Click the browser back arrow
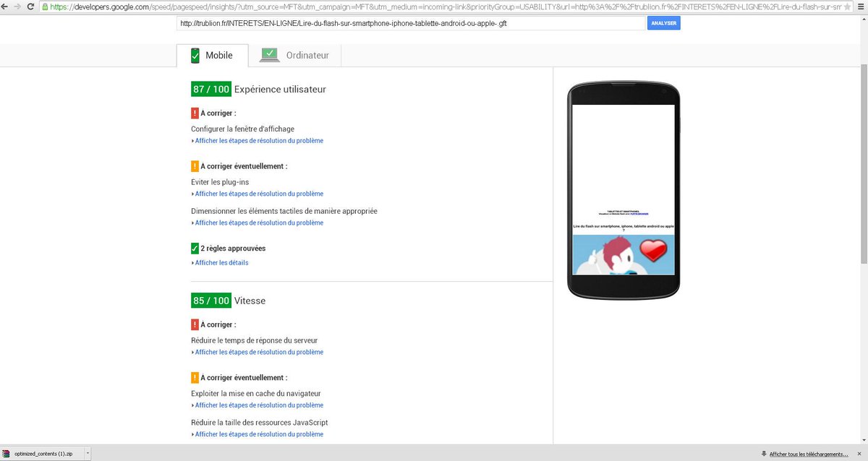The image size is (868, 461). point(6,7)
